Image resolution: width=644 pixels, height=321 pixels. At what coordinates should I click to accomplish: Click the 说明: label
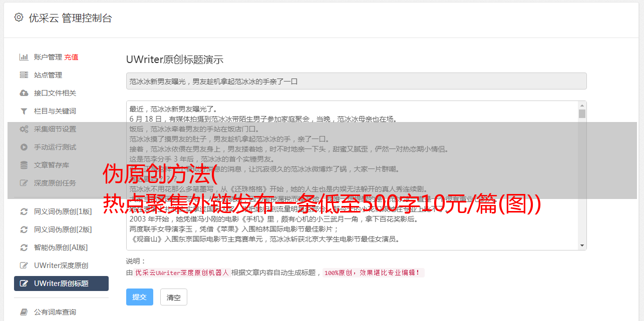tap(136, 261)
